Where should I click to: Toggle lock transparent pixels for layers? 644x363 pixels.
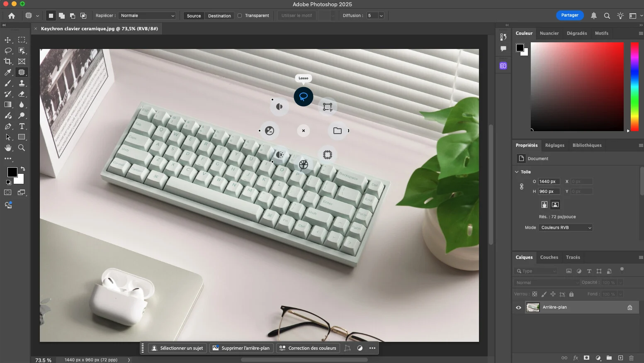coord(535,294)
